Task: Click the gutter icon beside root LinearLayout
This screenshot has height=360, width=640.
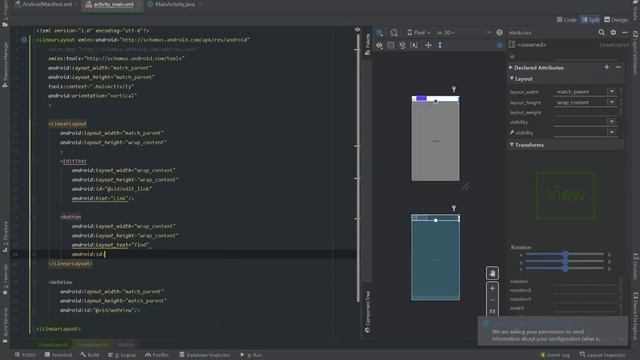Action: click(24, 40)
